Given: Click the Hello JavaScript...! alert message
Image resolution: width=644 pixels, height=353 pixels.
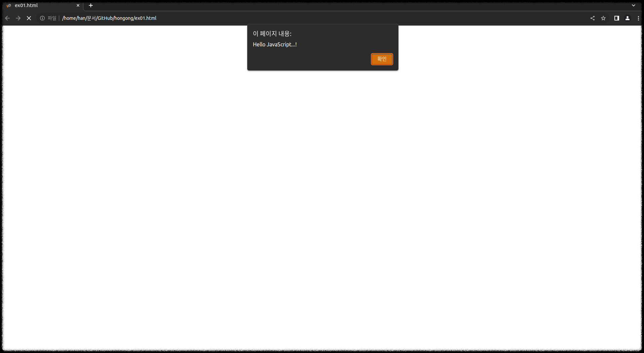Looking at the screenshot, I should tap(275, 44).
